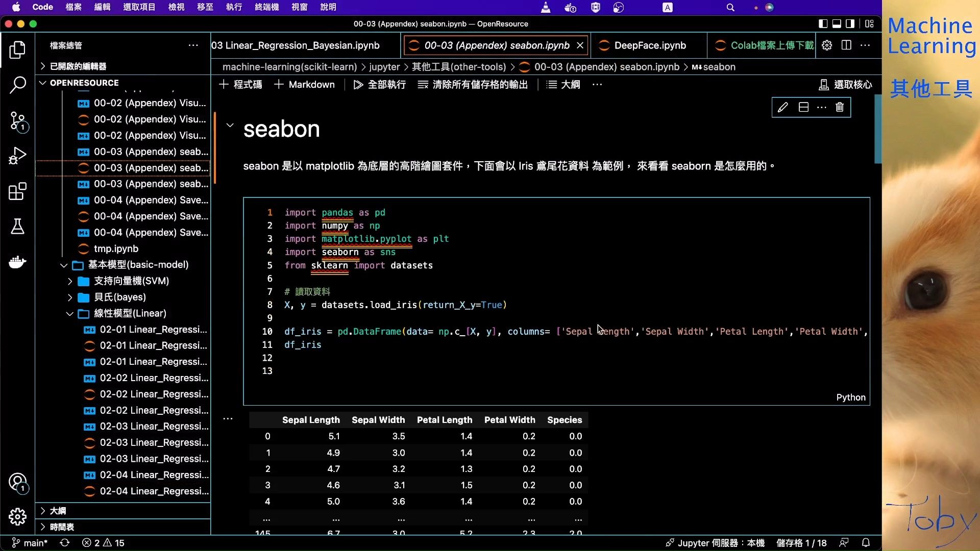This screenshot has width=980, height=551.
Task: Switch to the DeepFace.ipynb tab
Action: (x=650, y=45)
